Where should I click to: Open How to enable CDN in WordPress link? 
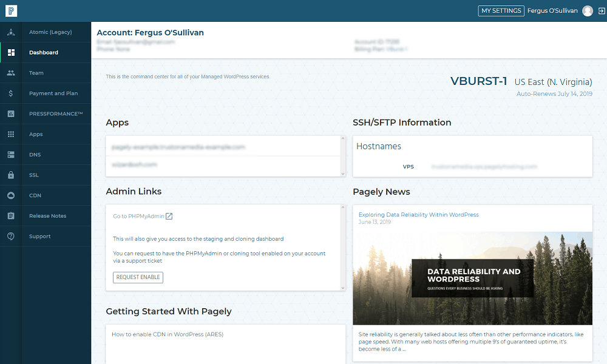click(168, 334)
